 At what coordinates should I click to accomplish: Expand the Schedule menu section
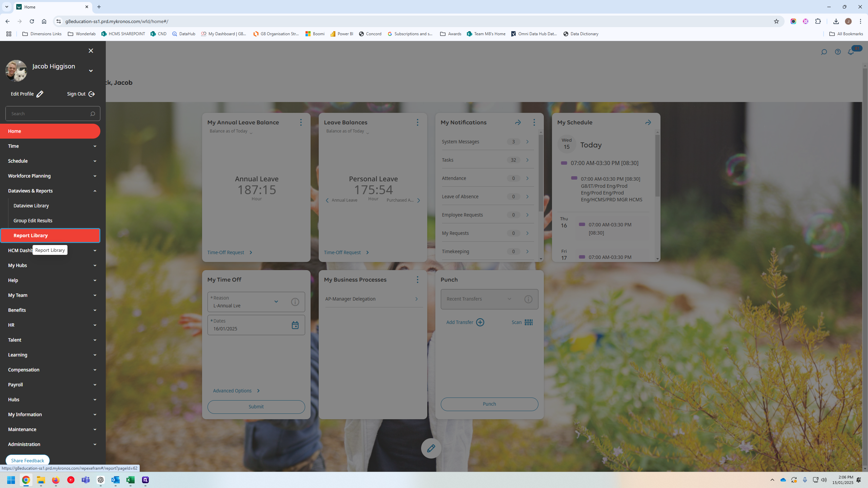click(x=95, y=161)
